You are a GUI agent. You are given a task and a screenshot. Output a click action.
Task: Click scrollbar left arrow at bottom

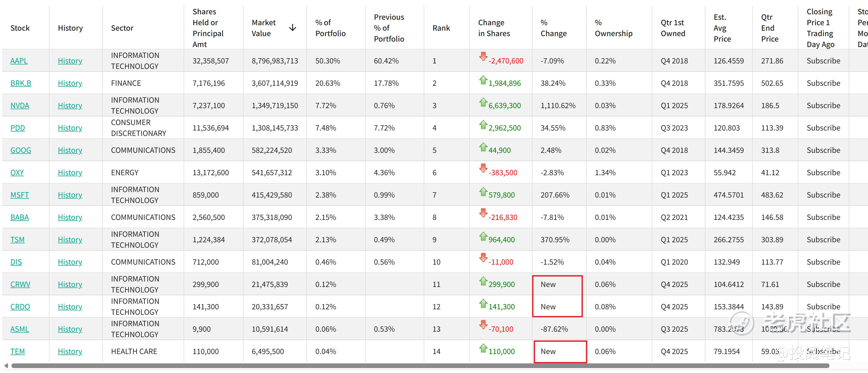[6, 366]
